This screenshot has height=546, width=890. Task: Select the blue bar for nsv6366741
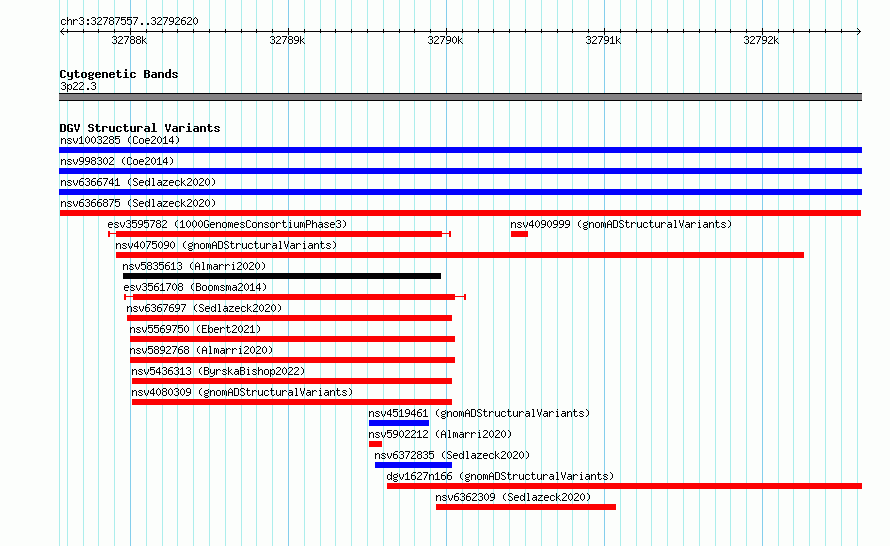pos(460,192)
